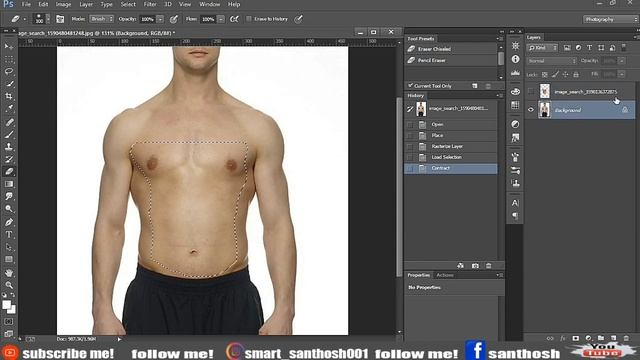Enable airbrush build-up icon in options bar
This screenshot has height=360, width=640.
(x=234, y=19)
